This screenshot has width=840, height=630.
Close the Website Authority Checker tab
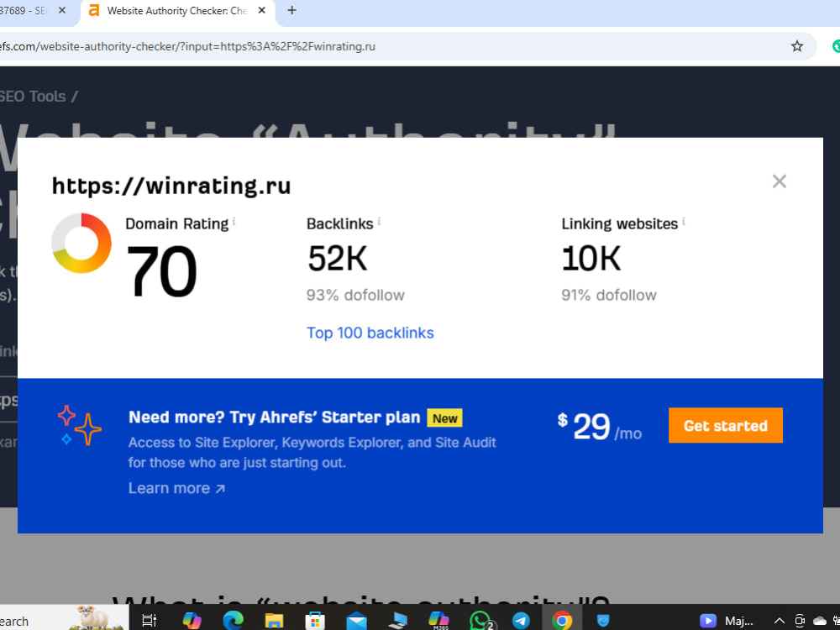pos(261,10)
